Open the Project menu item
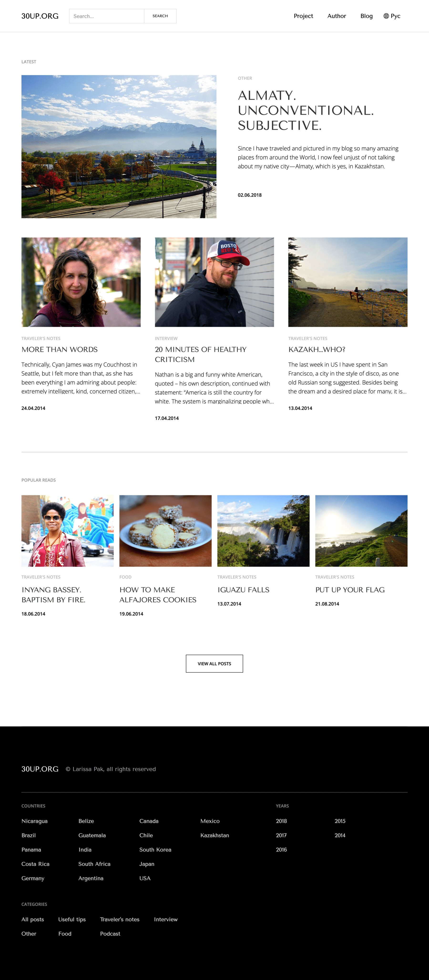The image size is (429, 980). (x=303, y=16)
